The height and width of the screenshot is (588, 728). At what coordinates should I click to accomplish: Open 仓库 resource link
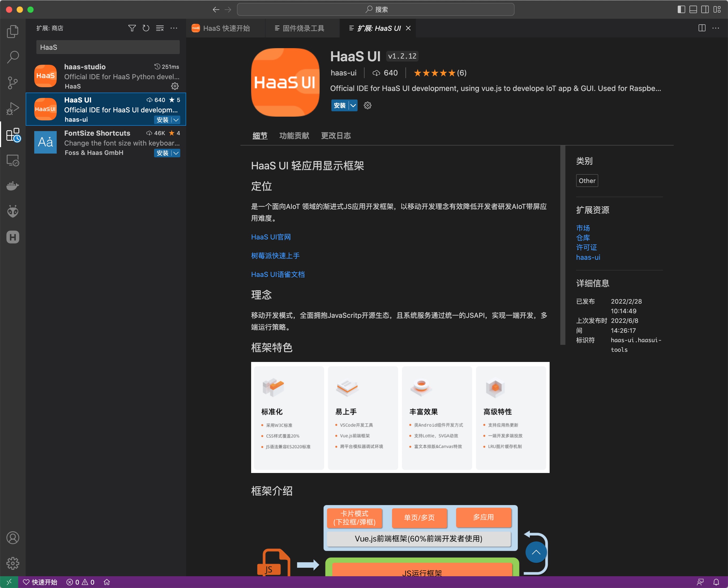583,238
